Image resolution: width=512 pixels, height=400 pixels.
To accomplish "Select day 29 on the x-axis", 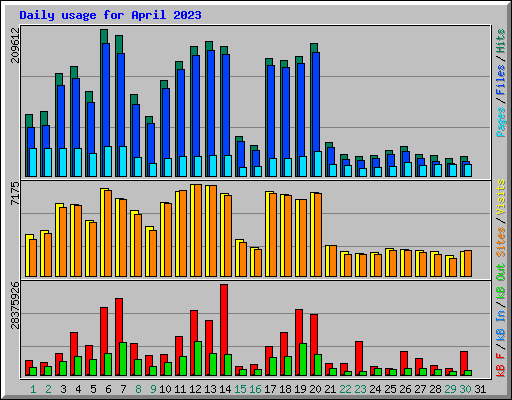I will (x=450, y=389).
